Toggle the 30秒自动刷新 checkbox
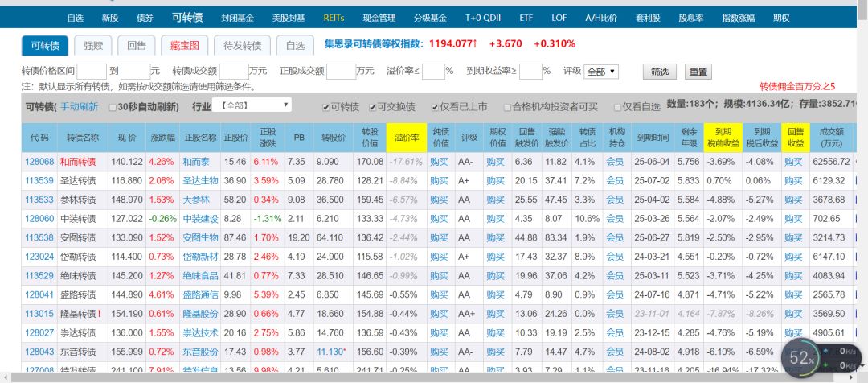Viewport: 868px width, 383px height. click(113, 108)
